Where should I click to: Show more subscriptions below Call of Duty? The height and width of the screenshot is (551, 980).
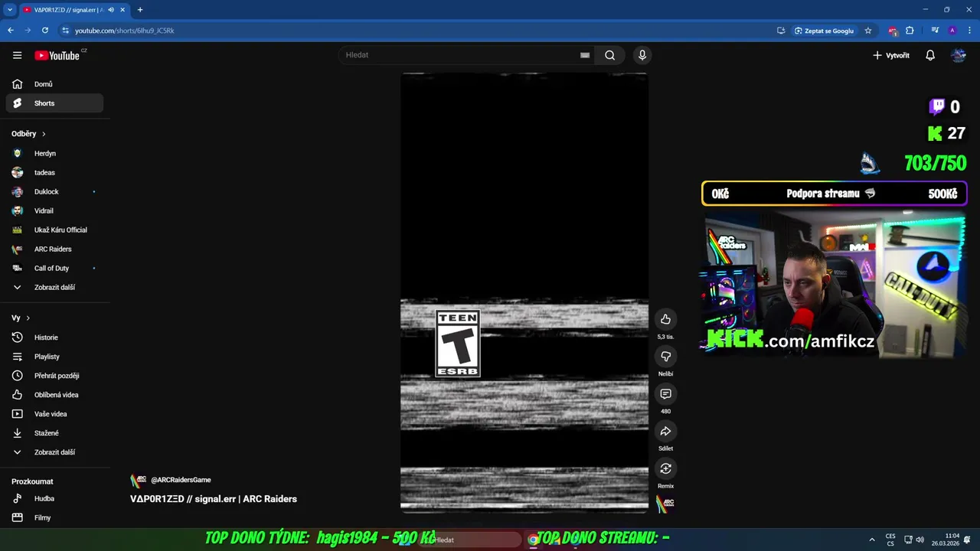(54, 287)
